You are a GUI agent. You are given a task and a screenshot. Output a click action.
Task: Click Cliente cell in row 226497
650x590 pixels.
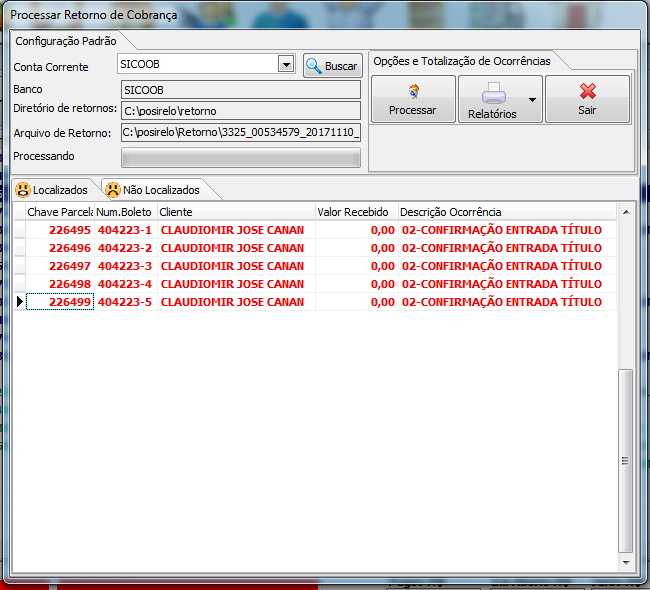(236, 266)
